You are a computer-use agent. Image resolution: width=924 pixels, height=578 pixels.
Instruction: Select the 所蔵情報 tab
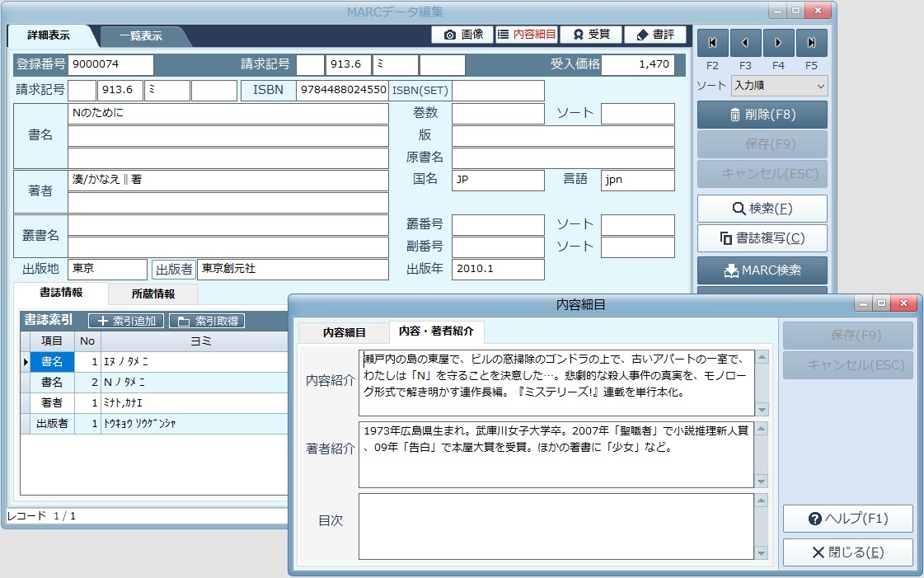(x=153, y=294)
